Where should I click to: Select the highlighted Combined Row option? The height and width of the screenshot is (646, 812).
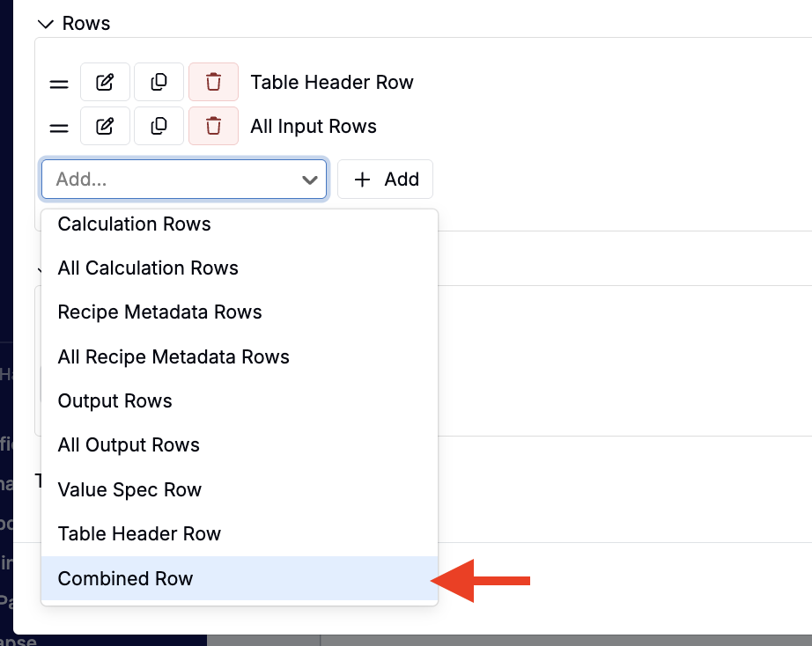[125, 578]
